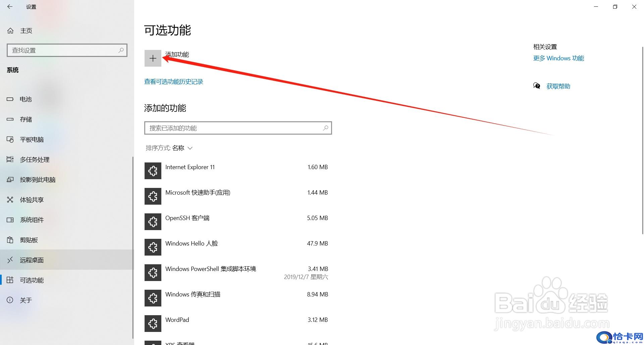Viewport: 644px width, 345px height.
Task: Open the 体验共享 sharing icon
Action: coord(10,200)
